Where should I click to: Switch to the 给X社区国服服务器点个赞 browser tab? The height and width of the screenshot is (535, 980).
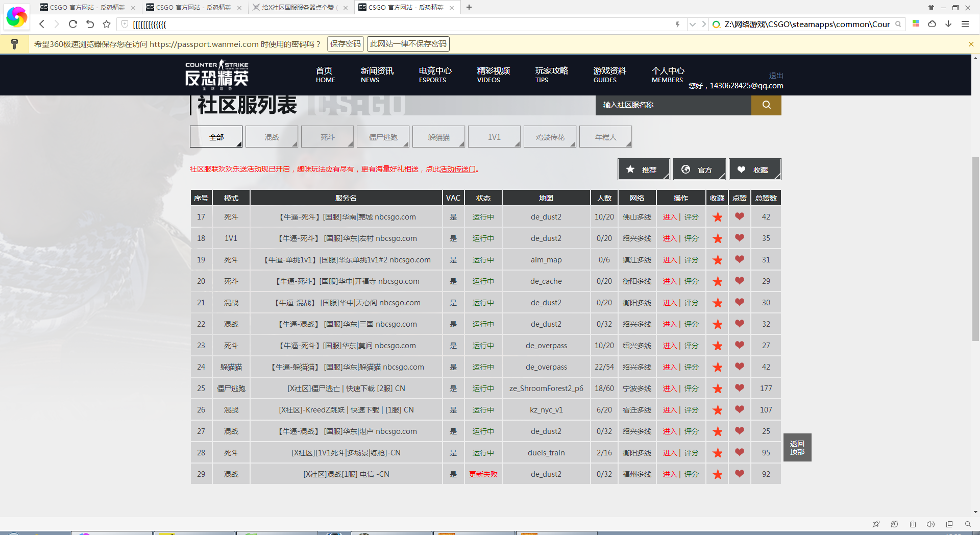coord(296,7)
